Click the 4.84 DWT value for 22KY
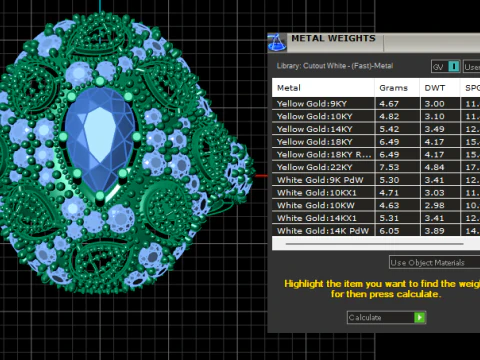480x360 pixels. [434, 167]
